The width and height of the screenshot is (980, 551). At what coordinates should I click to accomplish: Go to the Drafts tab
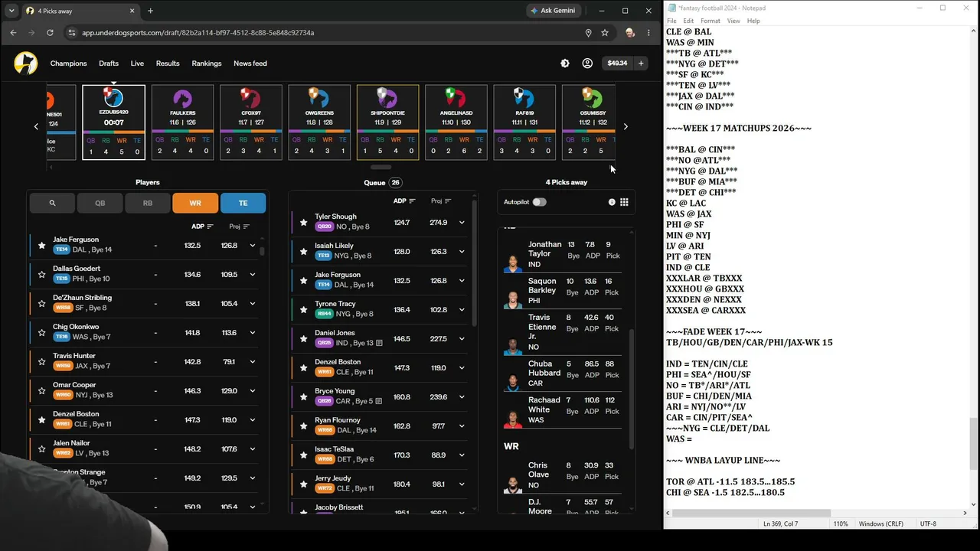click(109, 64)
